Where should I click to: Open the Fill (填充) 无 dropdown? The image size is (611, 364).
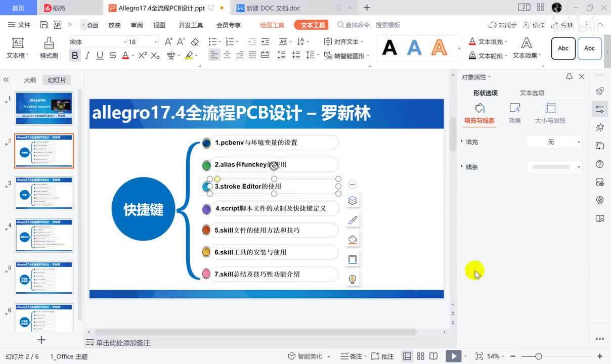coord(554,142)
